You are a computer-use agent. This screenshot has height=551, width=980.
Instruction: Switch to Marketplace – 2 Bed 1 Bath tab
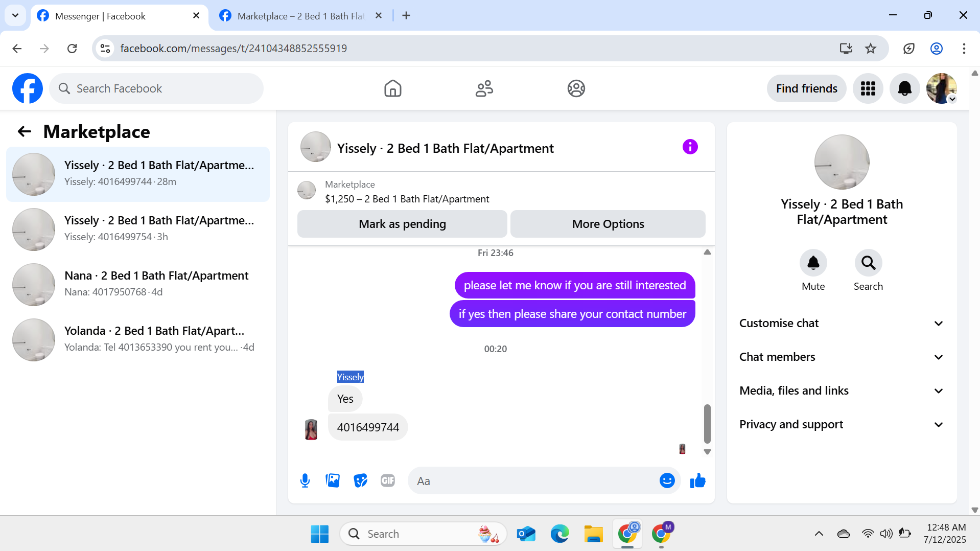[301, 16]
